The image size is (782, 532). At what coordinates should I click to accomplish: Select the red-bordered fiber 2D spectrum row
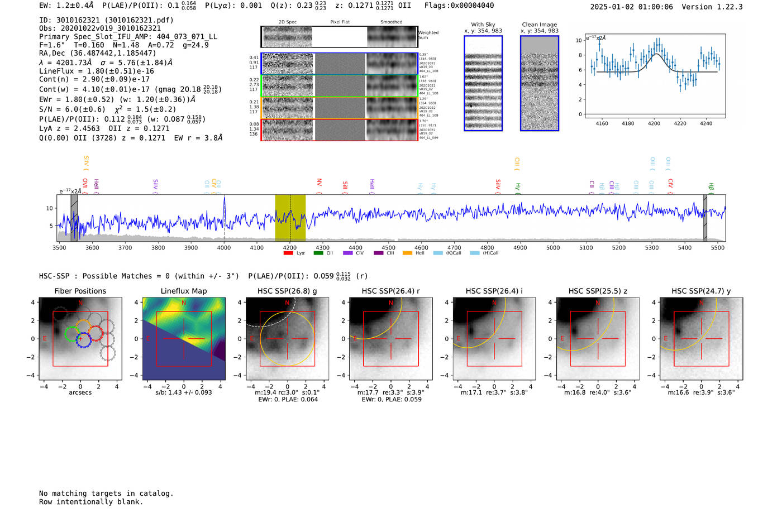click(x=340, y=130)
